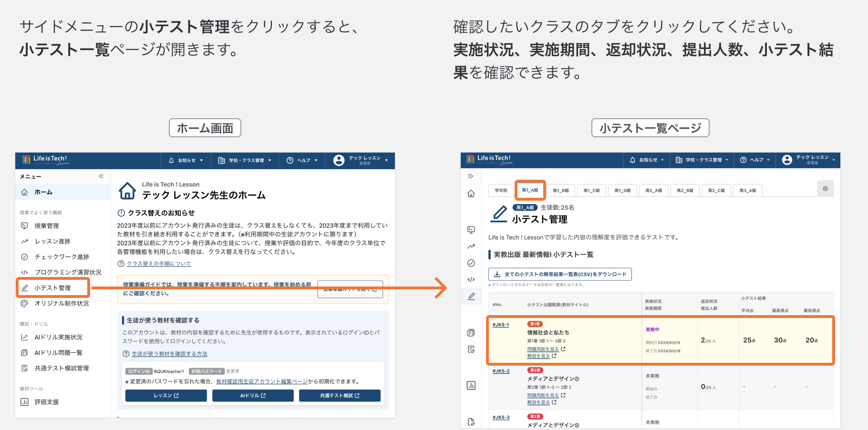Click the 共通テスト模試 button on home screen

340,396
